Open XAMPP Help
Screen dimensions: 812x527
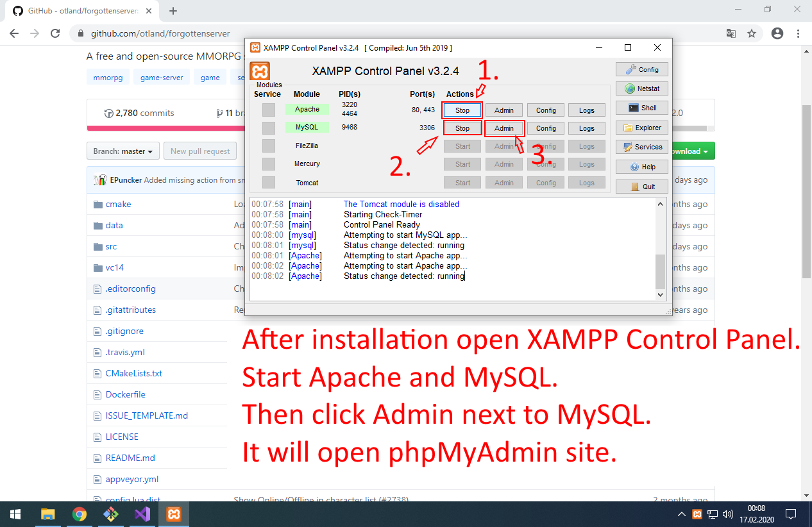[642, 167]
